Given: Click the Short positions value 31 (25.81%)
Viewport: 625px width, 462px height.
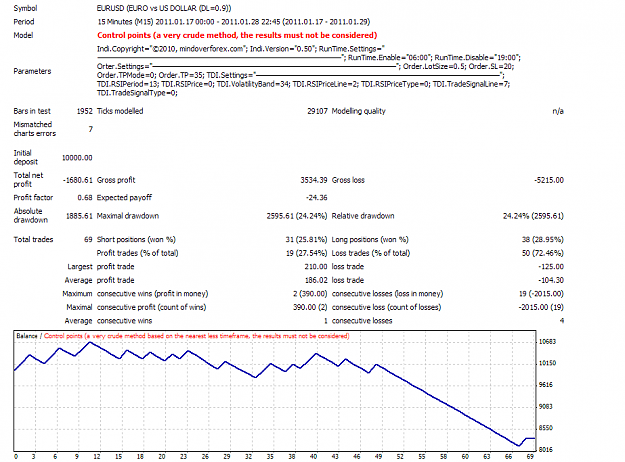Looking at the screenshot, I should (306, 239).
